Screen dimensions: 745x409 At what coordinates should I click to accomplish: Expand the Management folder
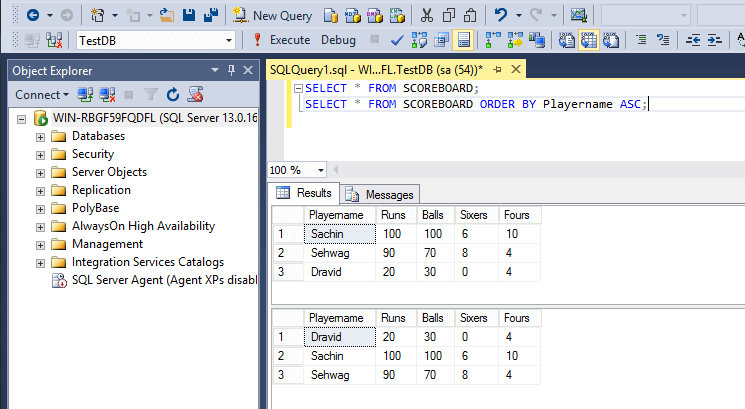tap(40, 245)
